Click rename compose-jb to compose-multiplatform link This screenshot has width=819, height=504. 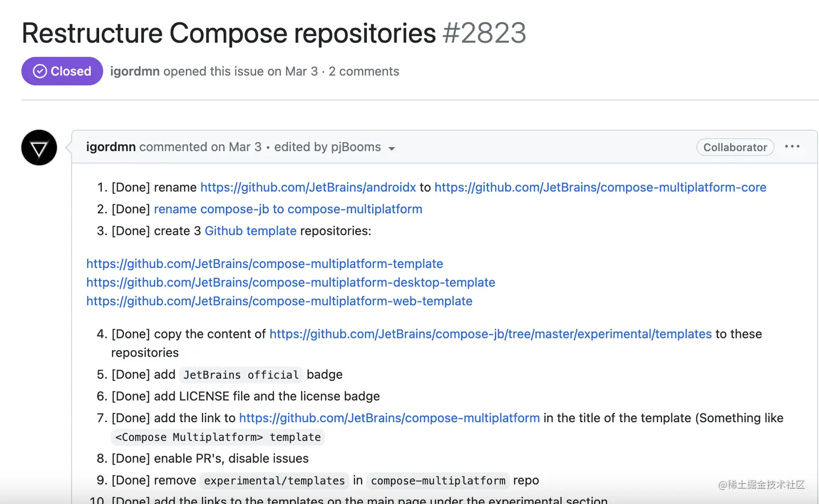pos(288,209)
